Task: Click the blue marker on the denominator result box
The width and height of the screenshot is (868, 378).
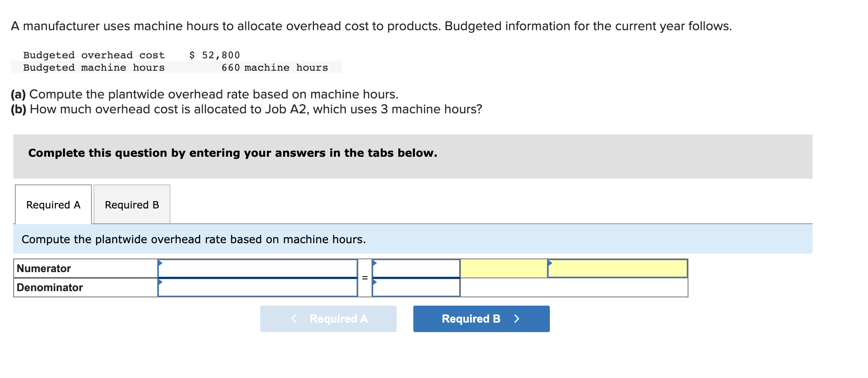Action: (374, 282)
